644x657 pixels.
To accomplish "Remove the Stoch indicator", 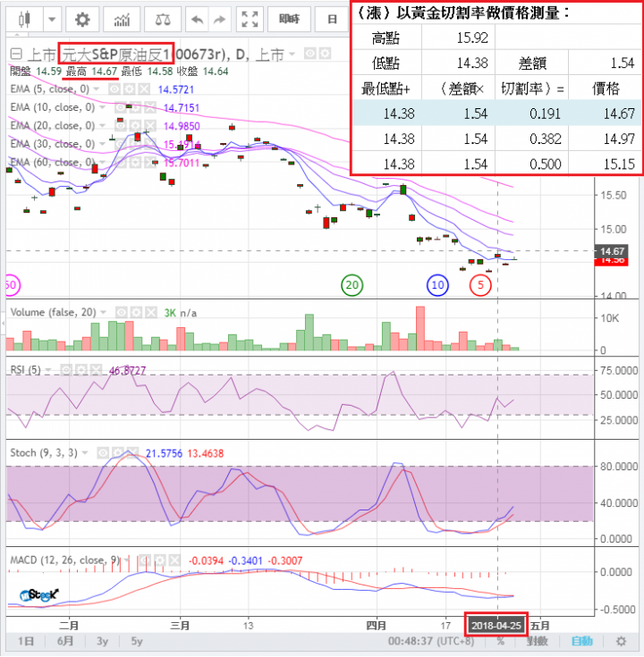I will click(x=132, y=452).
